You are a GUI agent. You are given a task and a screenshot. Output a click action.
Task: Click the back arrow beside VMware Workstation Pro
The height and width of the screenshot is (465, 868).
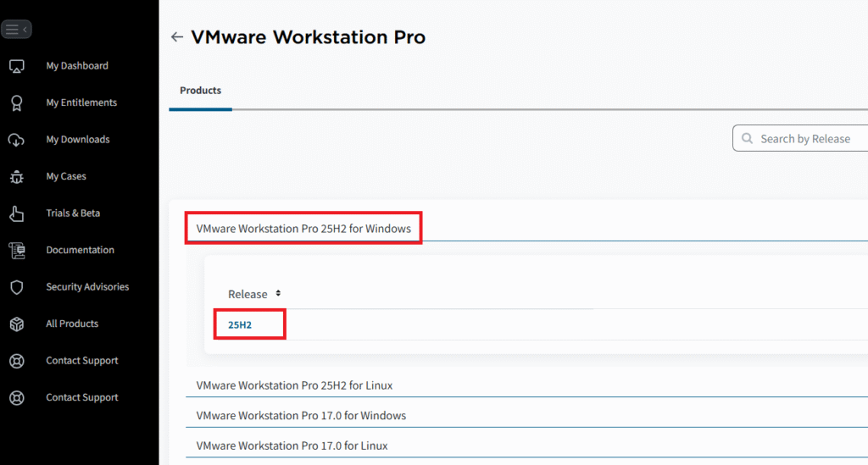(176, 37)
